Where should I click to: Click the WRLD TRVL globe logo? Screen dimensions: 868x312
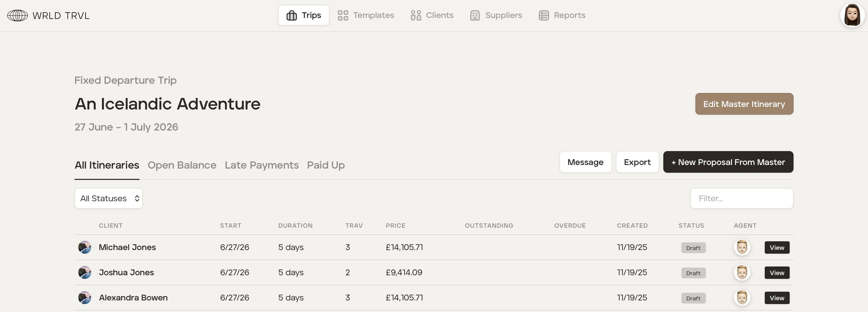pos(17,15)
